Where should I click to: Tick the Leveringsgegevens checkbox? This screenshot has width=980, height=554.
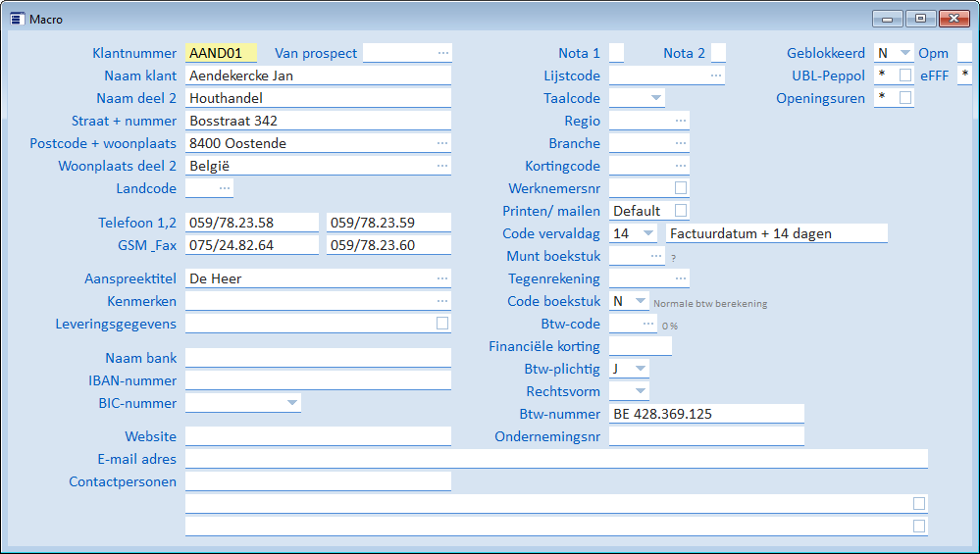442,324
